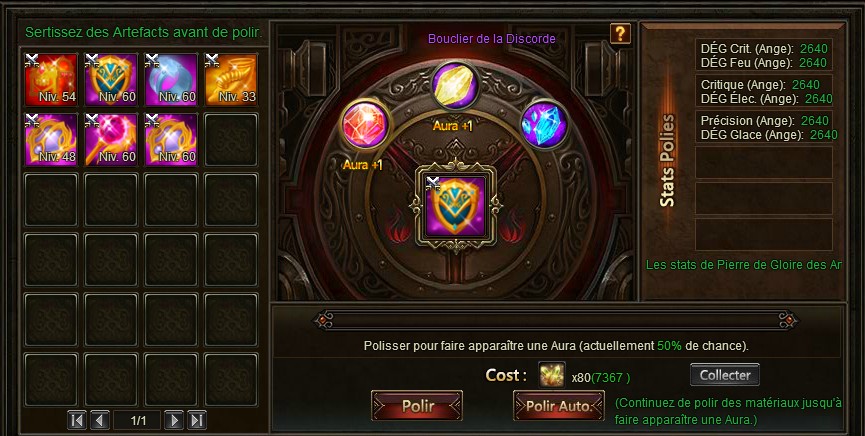Go to the next inventory page
This screenshot has width=865, height=436.
point(174,421)
